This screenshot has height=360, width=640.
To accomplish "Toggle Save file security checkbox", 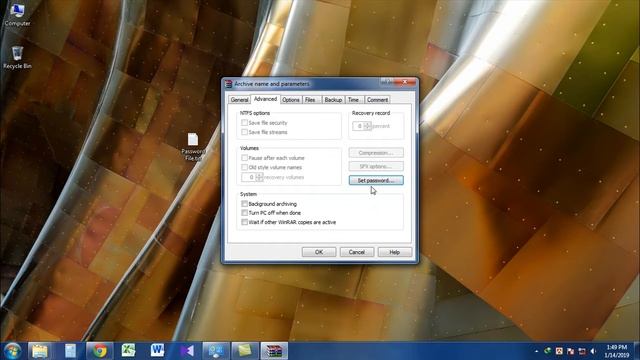I will [x=244, y=122].
